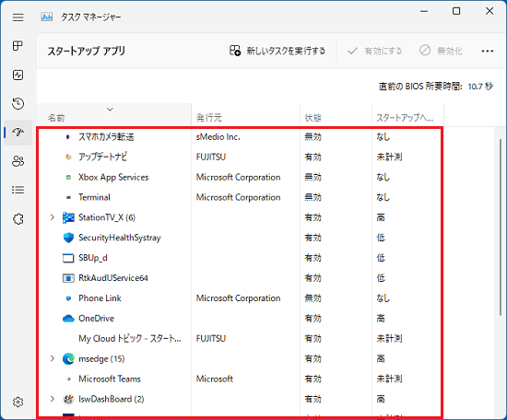Select the Xbox App Services entry
The width and height of the screenshot is (507, 420).
[x=113, y=178]
